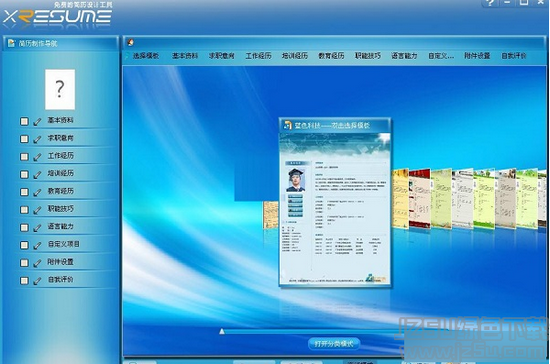
Task: Switch to the 工作经历 top tab
Action: pyautogui.click(x=258, y=56)
